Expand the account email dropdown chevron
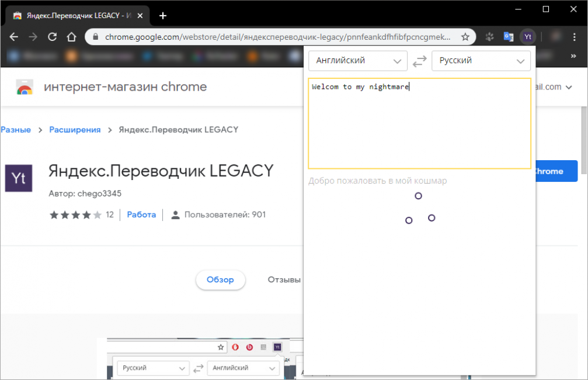 pyautogui.click(x=570, y=87)
